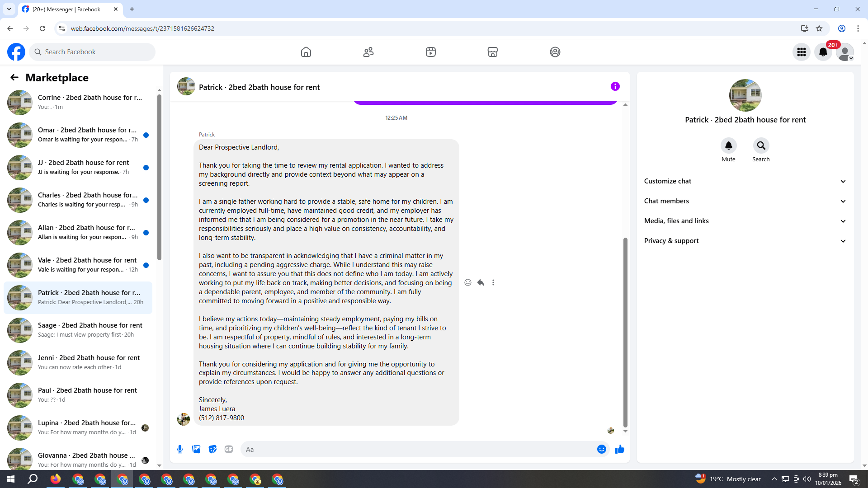Screen dimensions: 868x488
Task: Open the emoji picker in the message box
Action: 601,449
